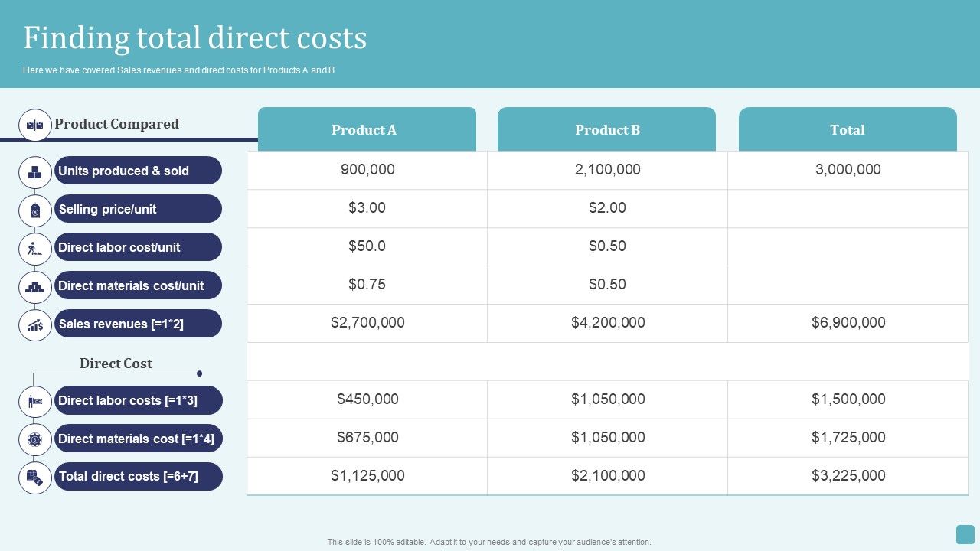
Task: Select Product B's $1,050,000 direct labor costs cell
Action: pos(607,399)
